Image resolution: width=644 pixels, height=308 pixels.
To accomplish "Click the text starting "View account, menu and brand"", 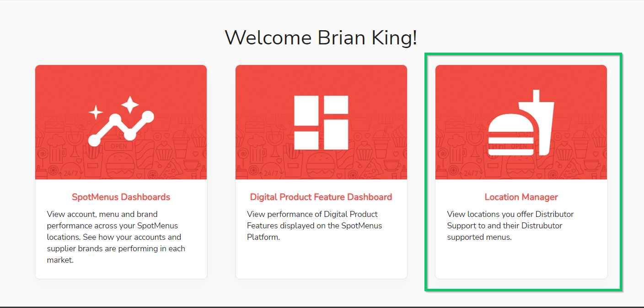I will 116,237.
